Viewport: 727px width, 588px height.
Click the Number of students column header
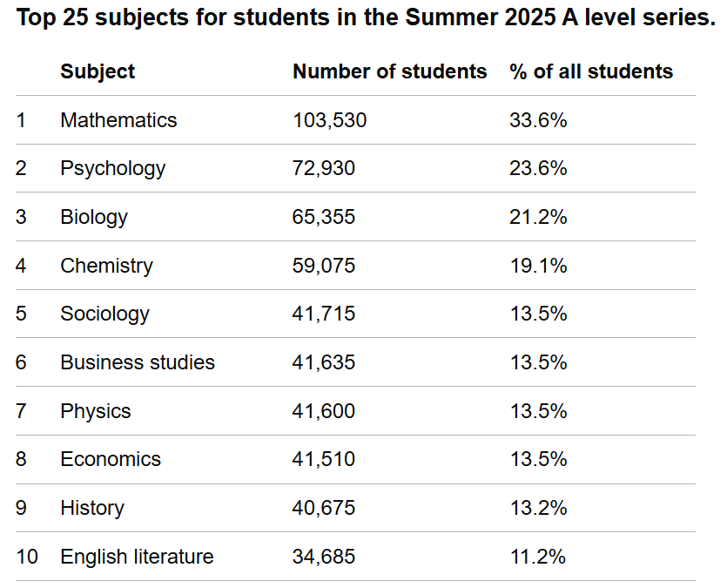tap(389, 71)
